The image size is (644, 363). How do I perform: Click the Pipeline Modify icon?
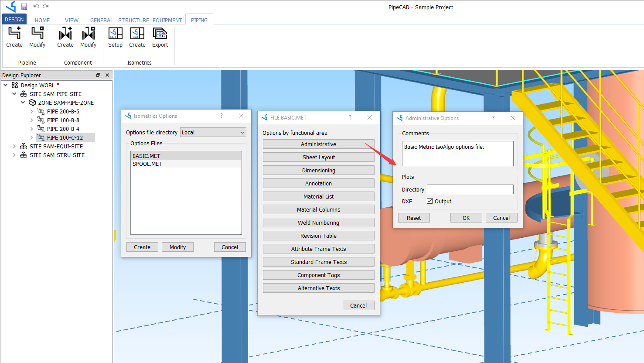(x=37, y=33)
